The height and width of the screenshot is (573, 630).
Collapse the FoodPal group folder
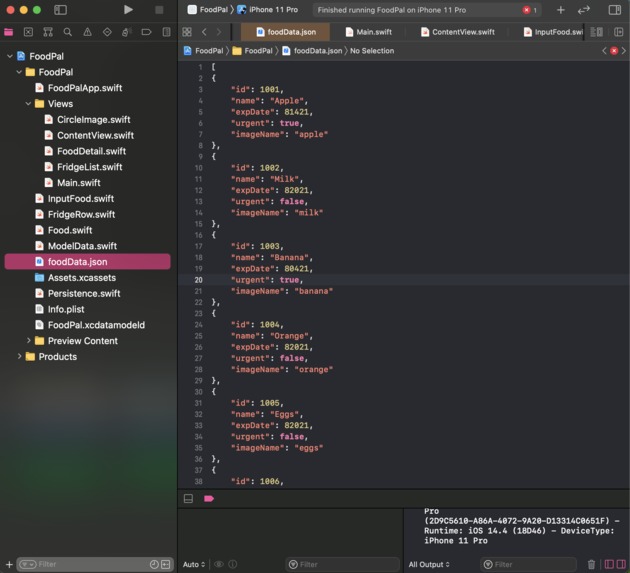point(19,72)
